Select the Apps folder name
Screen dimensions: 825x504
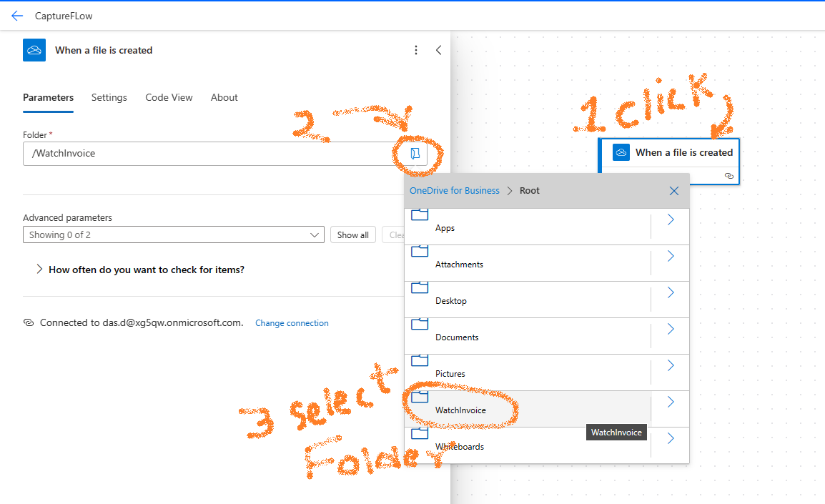click(x=445, y=228)
